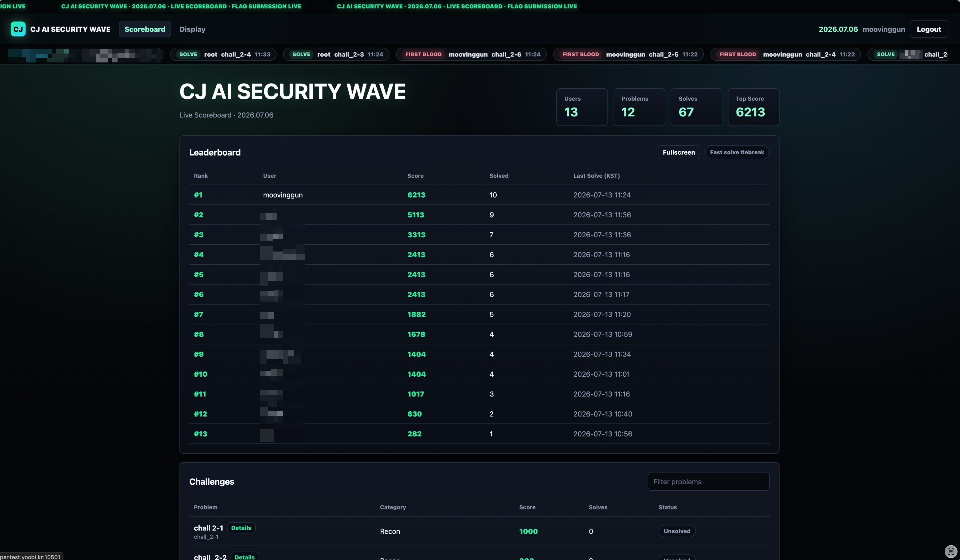This screenshot has height=560, width=960.
Task: Click rank #10 in the leaderboard
Action: pyautogui.click(x=200, y=374)
